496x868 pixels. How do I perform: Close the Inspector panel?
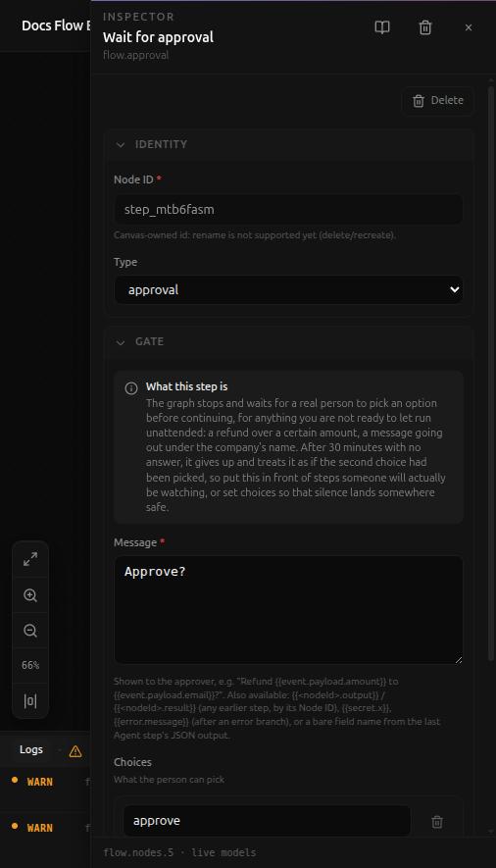pyautogui.click(x=469, y=27)
